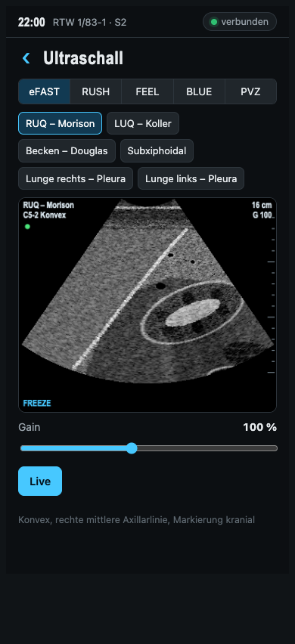Select Lunge rechts – Pleura view
The width and height of the screenshot is (295, 644).
pyautogui.click(x=76, y=178)
